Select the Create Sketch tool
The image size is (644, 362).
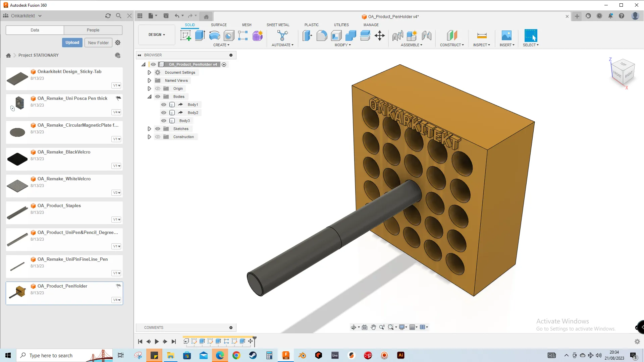(185, 36)
